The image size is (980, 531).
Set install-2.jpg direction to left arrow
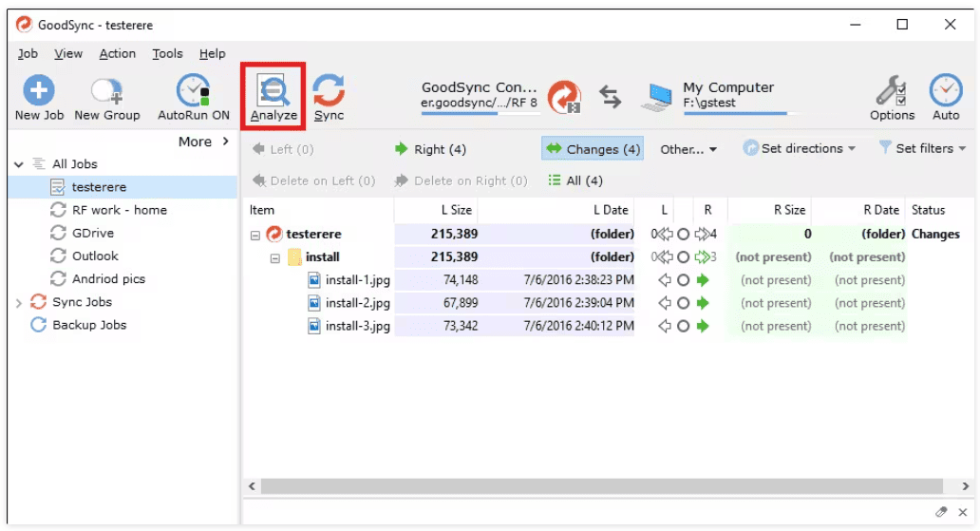(665, 303)
